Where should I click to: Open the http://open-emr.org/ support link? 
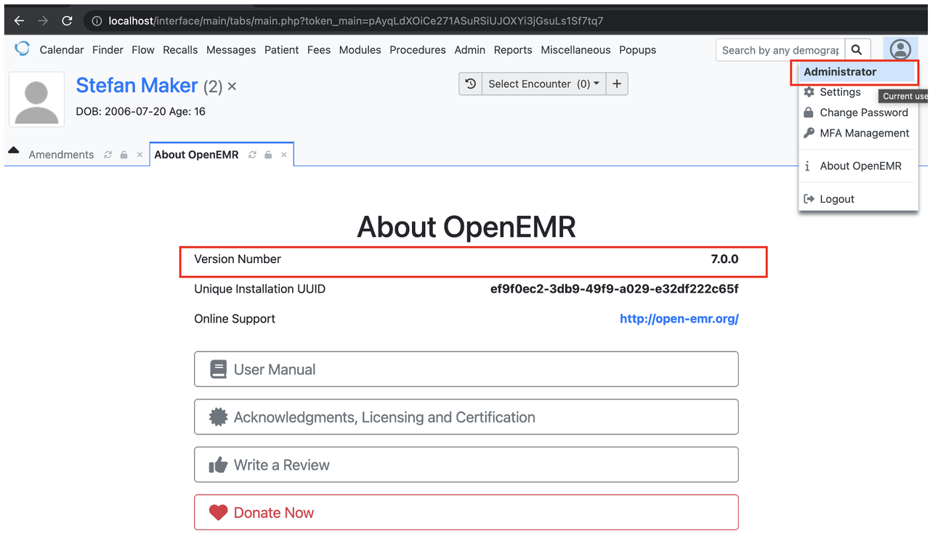click(x=679, y=319)
